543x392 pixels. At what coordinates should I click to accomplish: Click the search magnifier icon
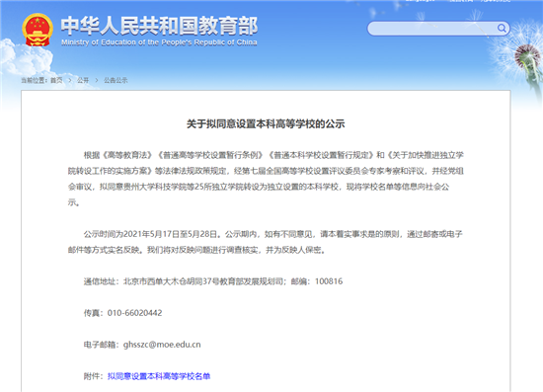pos(502,28)
